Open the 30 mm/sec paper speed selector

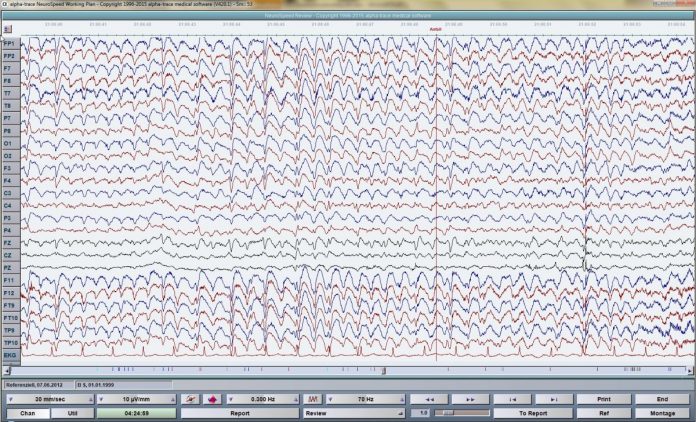pyautogui.click(x=50, y=399)
